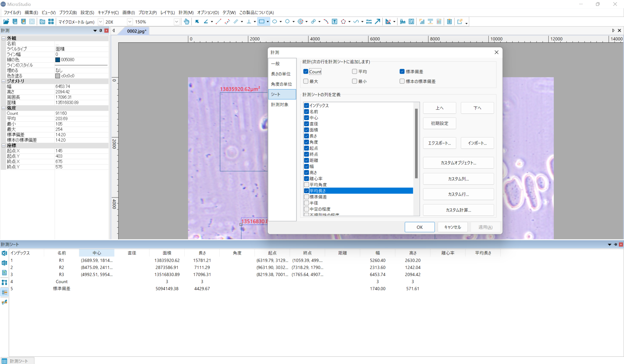The image size is (624, 364).
Task: Collapse the ジオメトリ property group
Action: coord(3,81)
